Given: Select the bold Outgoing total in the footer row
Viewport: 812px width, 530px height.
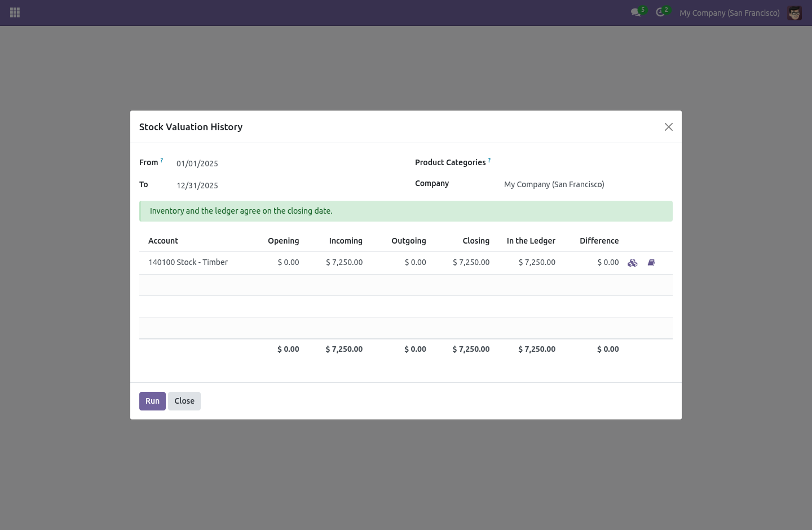Looking at the screenshot, I should (x=415, y=349).
